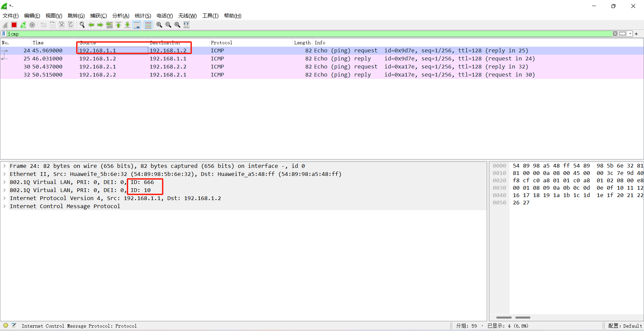Open display filter history dropdown
The height and width of the screenshot is (331, 644).
[630, 34]
